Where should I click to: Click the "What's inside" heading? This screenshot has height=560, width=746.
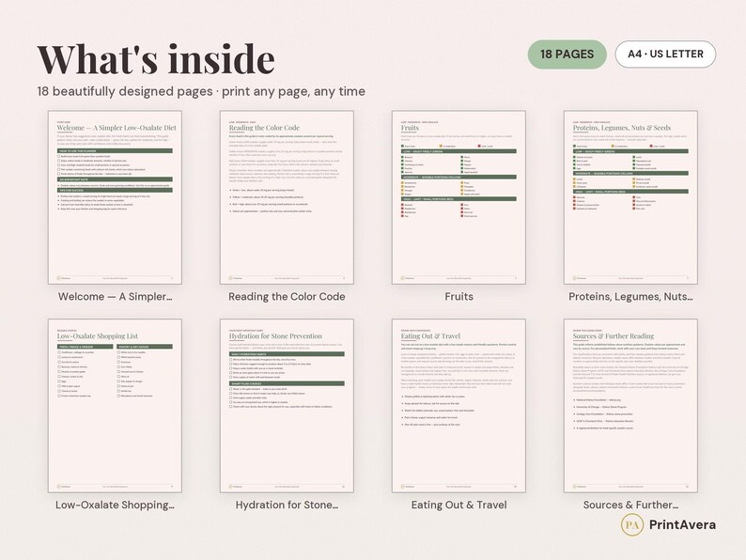(156, 59)
